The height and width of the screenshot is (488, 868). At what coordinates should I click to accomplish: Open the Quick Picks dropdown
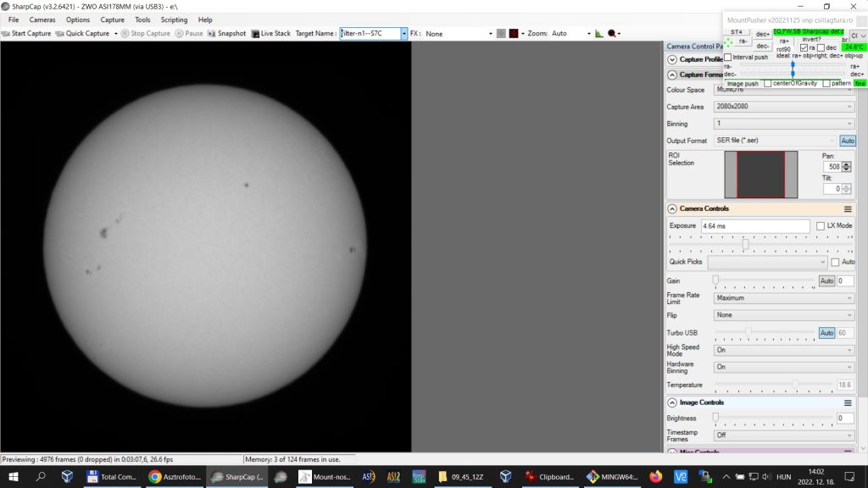coord(767,262)
